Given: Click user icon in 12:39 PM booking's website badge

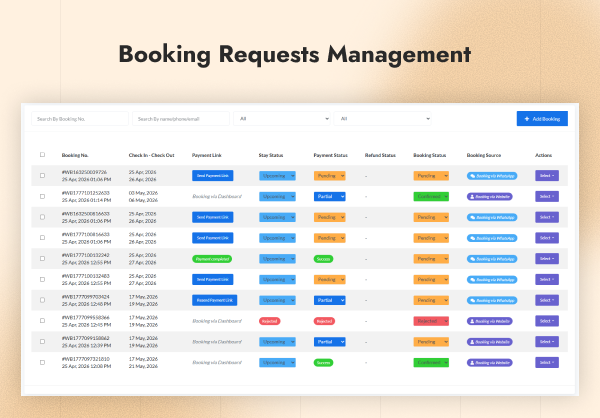Looking at the screenshot, I should click(x=472, y=342).
